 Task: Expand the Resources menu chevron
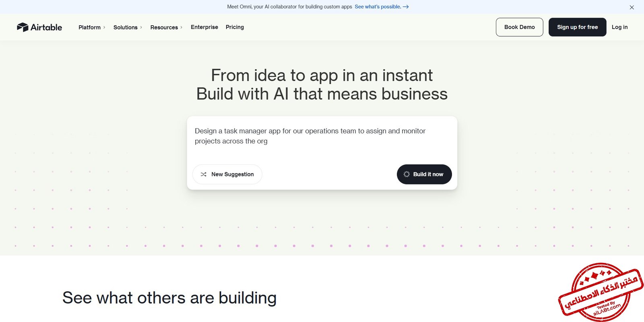coord(181,27)
